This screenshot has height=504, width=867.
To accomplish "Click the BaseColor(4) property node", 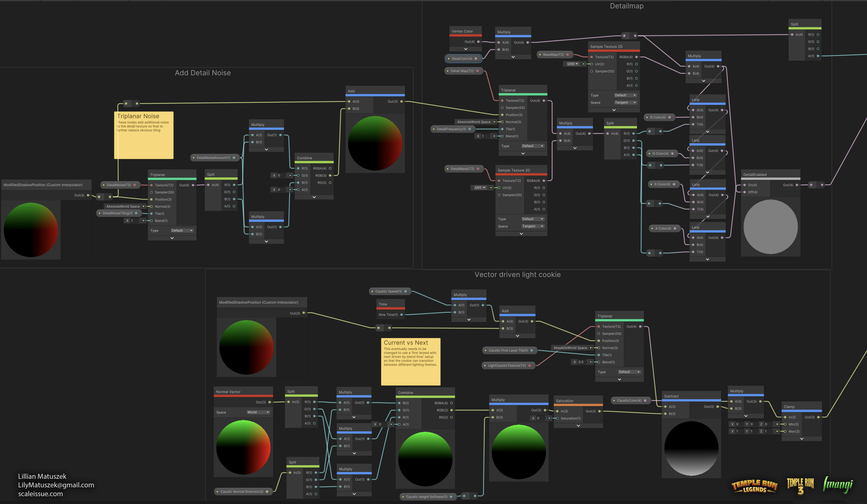I will [x=463, y=59].
